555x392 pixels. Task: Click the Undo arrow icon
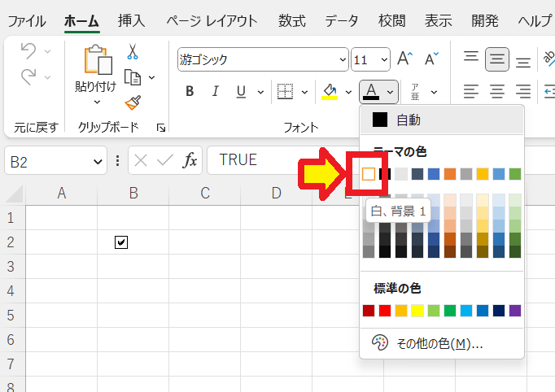tap(28, 52)
